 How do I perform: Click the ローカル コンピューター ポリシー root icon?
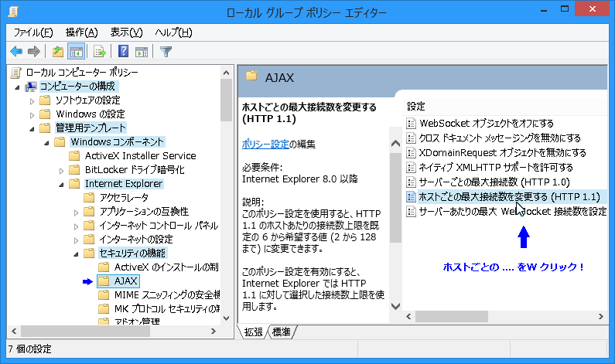16,73
